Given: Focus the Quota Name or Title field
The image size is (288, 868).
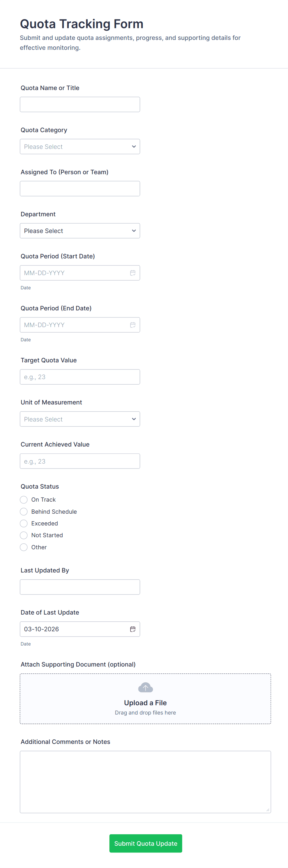Looking at the screenshot, I should coord(80,105).
